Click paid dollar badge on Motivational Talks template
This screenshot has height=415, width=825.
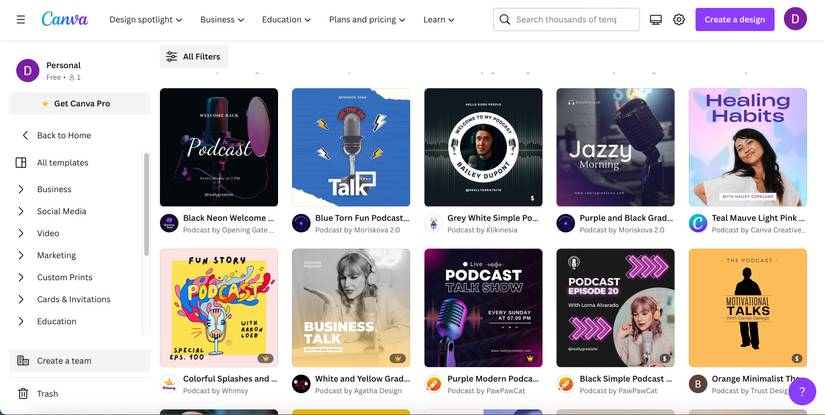797,358
